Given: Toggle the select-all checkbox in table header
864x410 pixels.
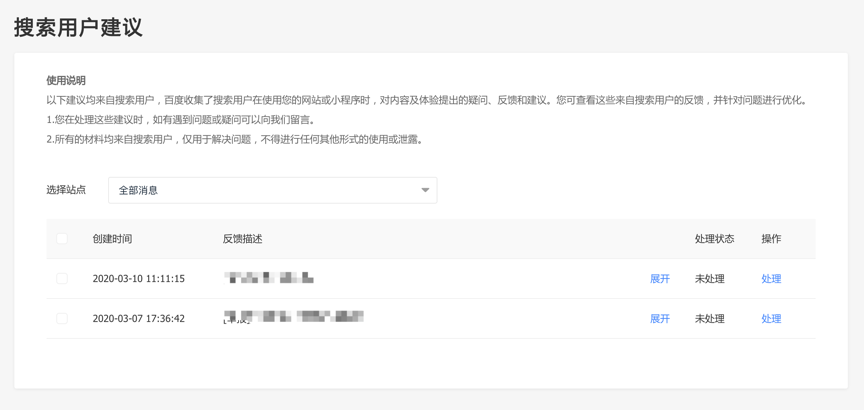Looking at the screenshot, I should [x=62, y=239].
